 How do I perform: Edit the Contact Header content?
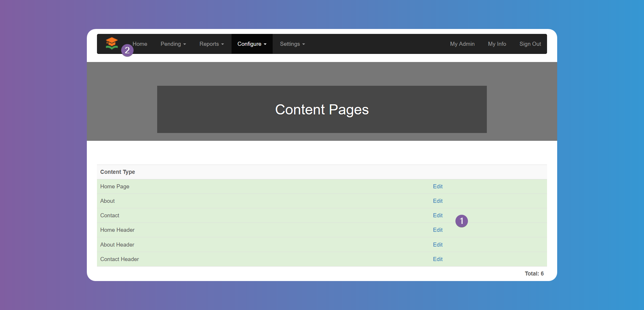click(438, 259)
